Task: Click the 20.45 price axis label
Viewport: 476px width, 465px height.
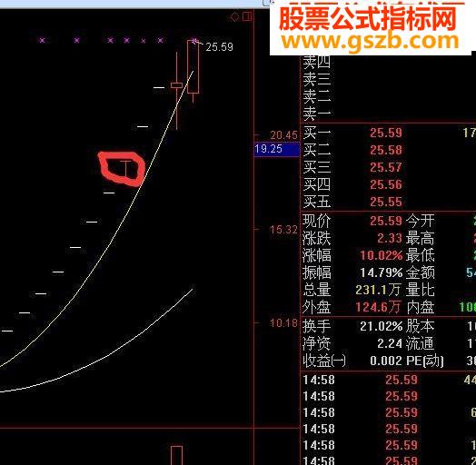Action: pyautogui.click(x=283, y=135)
